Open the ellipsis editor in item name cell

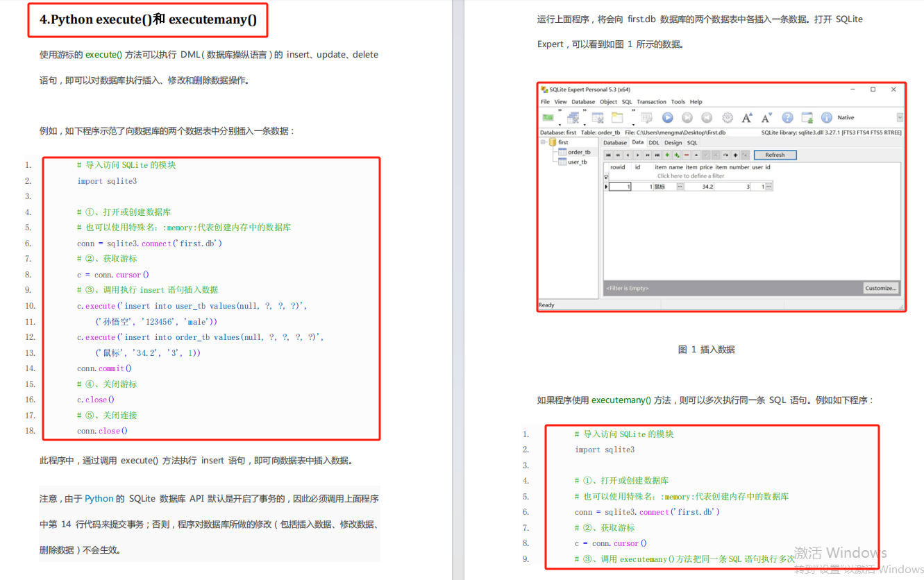680,187
